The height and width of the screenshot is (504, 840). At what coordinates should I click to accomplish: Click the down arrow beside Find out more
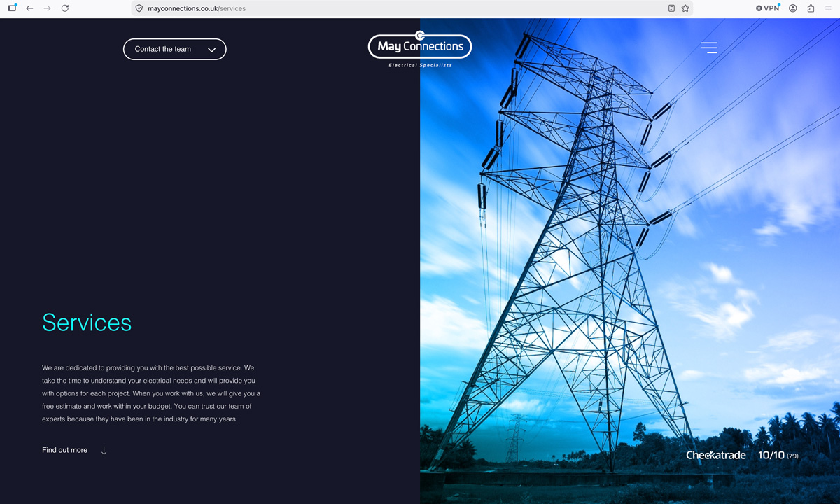click(104, 451)
